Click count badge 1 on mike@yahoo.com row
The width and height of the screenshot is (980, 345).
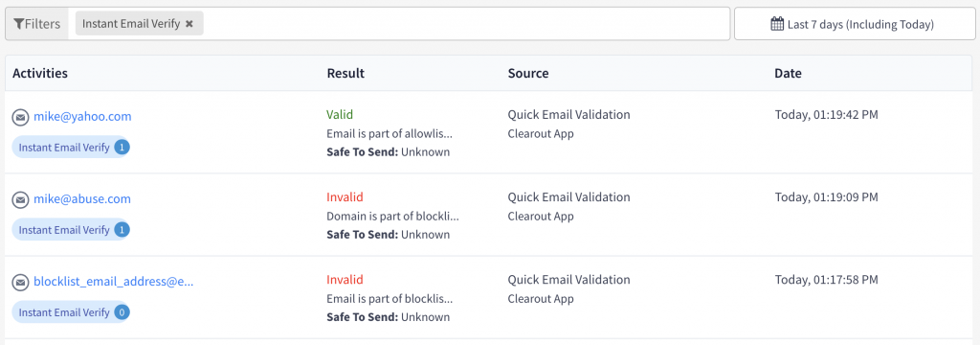click(x=122, y=148)
